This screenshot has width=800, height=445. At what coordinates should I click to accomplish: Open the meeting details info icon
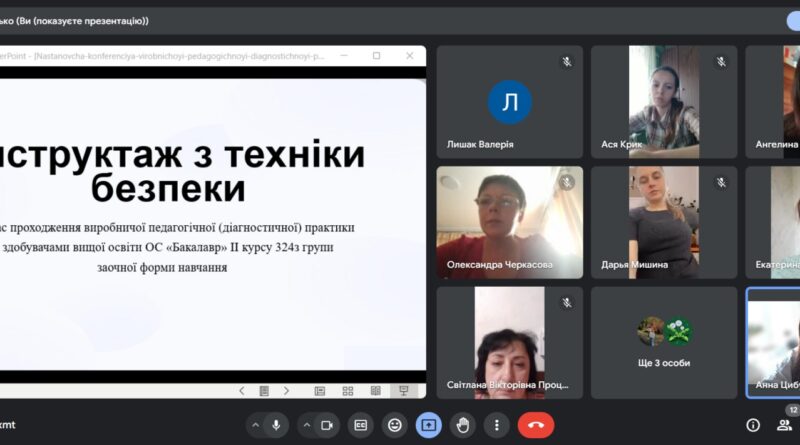[x=753, y=425]
